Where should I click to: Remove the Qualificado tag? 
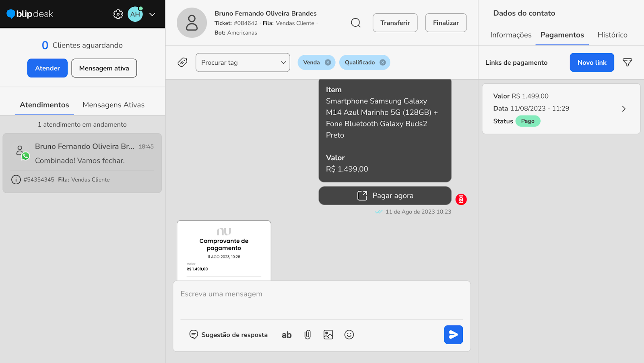[383, 62]
